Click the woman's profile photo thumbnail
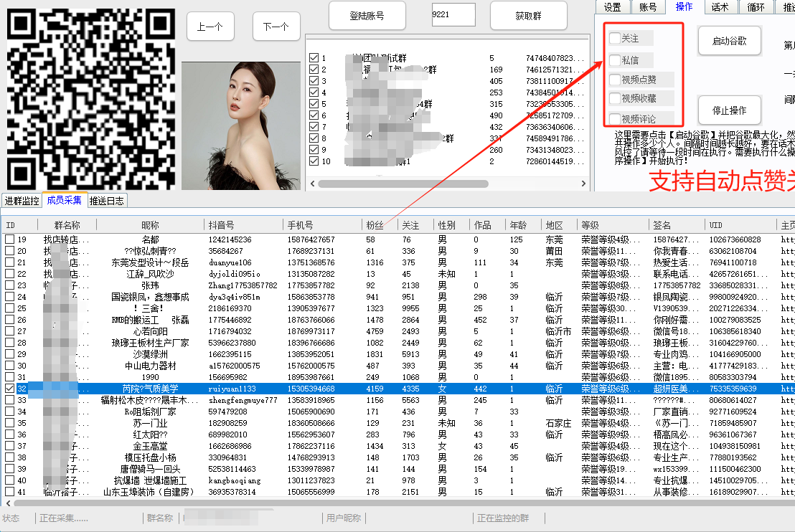The height and width of the screenshot is (532, 795). coord(240,125)
